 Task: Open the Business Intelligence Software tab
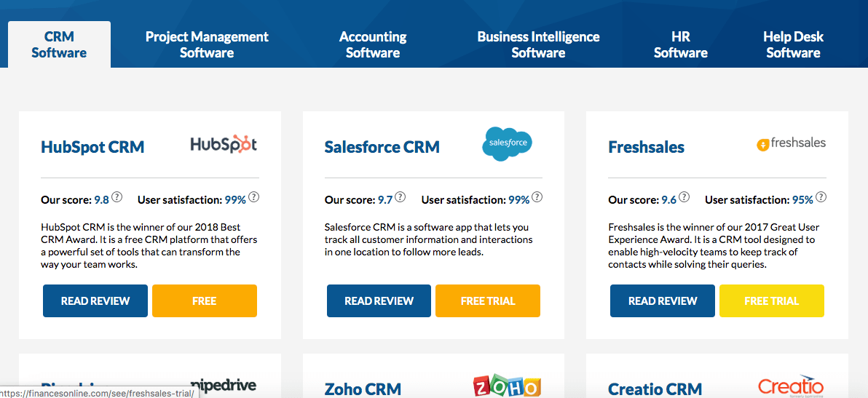pyautogui.click(x=538, y=45)
